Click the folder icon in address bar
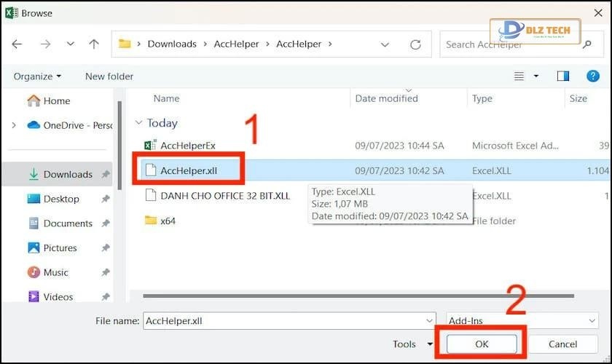This screenshot has width=612, height=364. tap(125, 44)
